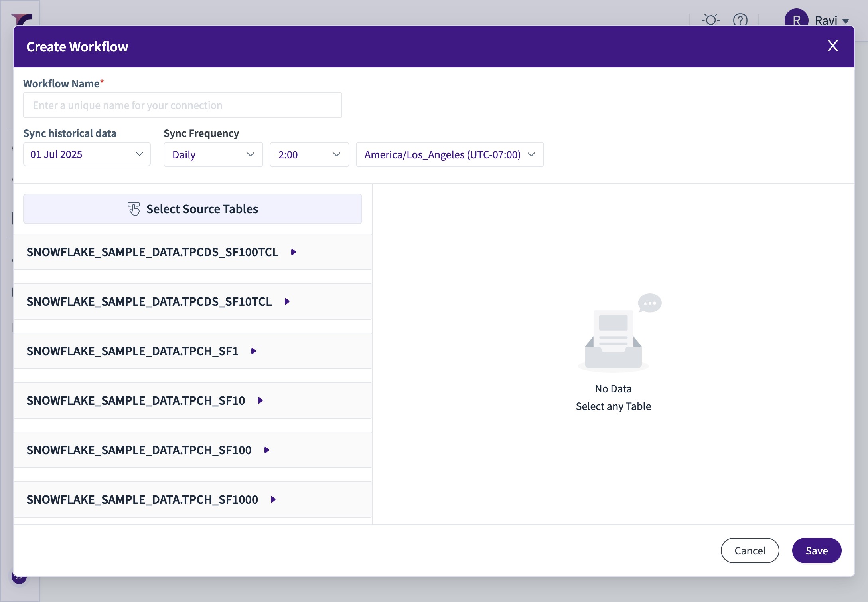Open the Ravi account dropdown arrow
This screenshot has width=868, height=602.
click(846, 21)
